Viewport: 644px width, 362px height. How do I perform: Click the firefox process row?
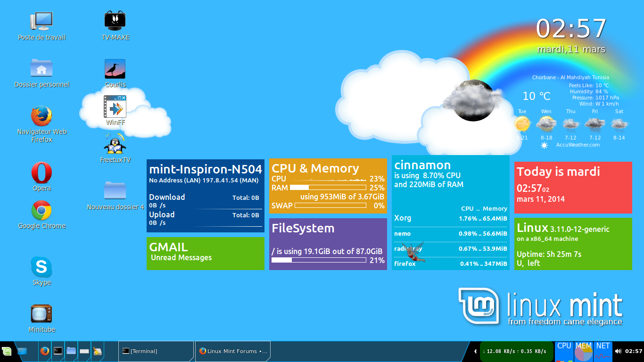(451, 263)
